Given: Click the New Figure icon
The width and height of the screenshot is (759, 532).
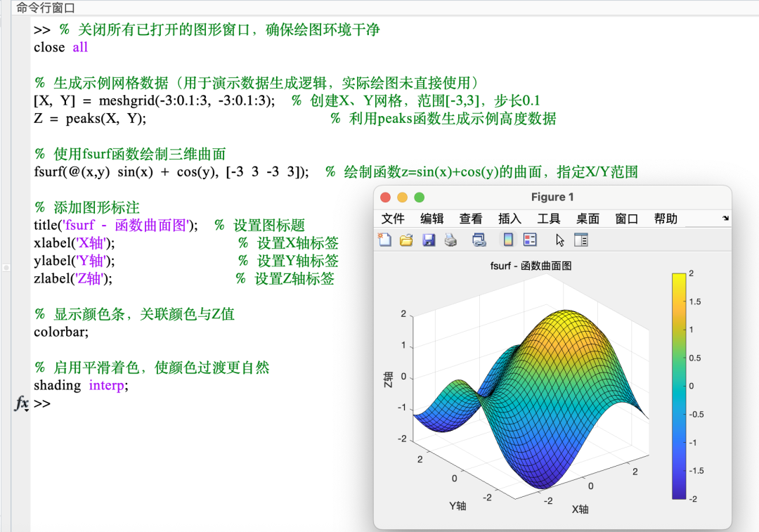Looking at the screenshot, I should 385,240.
